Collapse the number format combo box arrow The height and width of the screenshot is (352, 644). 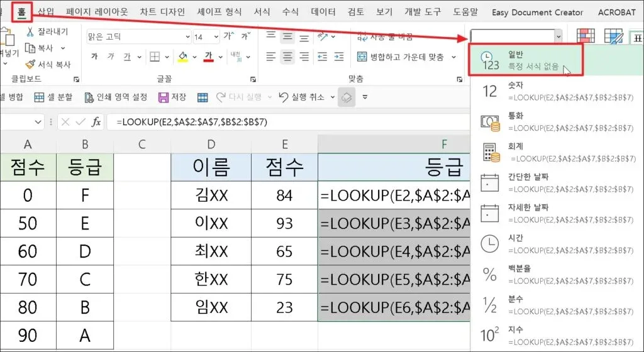click(x=558, y=36)
